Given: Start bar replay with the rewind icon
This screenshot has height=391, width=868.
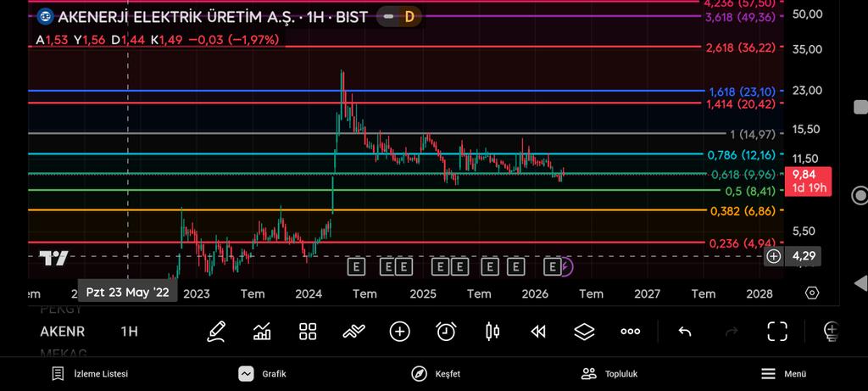Looking at the screenshot, I should (x=538, y=331).
